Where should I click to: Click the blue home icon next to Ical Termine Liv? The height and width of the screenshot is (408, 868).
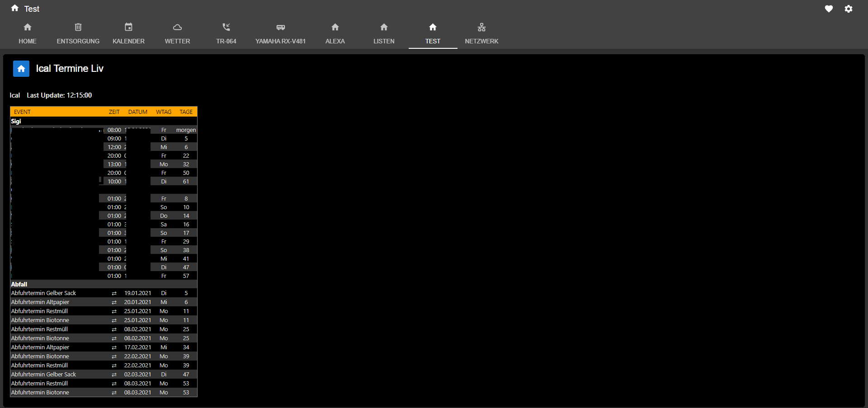point(21,69)
